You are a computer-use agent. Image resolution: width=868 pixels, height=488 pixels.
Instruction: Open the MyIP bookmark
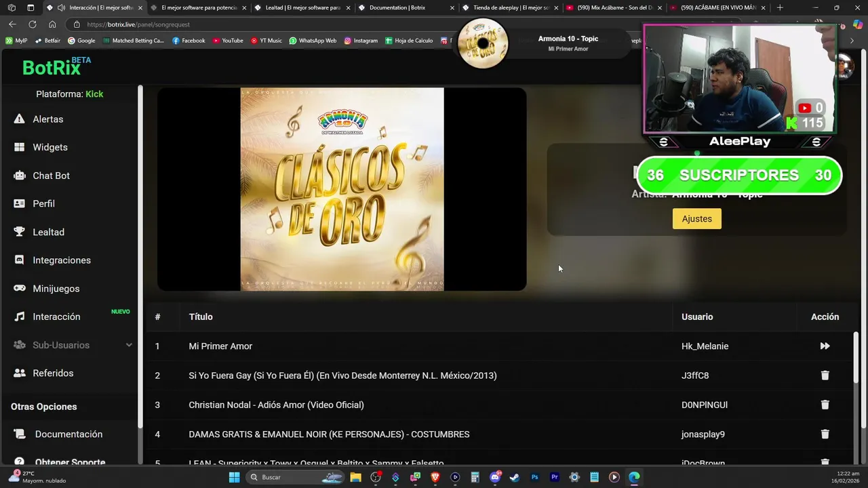[x=16, y=41]
